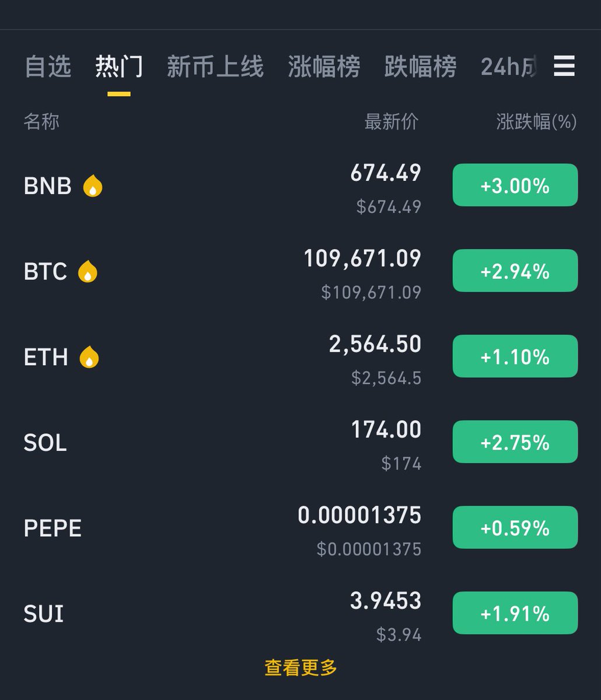Viewport: 601px width, 700px height.
Task: Open the 涨幅榜 gainers tab
Action: [x=324, y=66]
